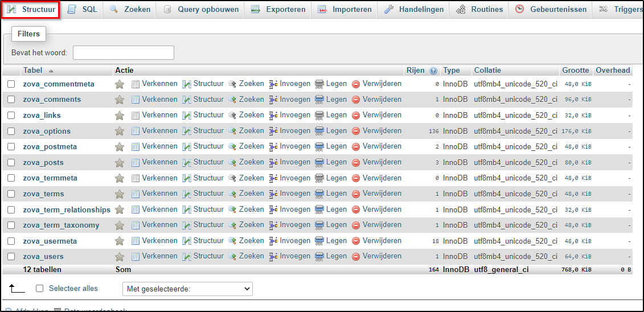Click the favorite star for zova_users

tap(120, 257)
